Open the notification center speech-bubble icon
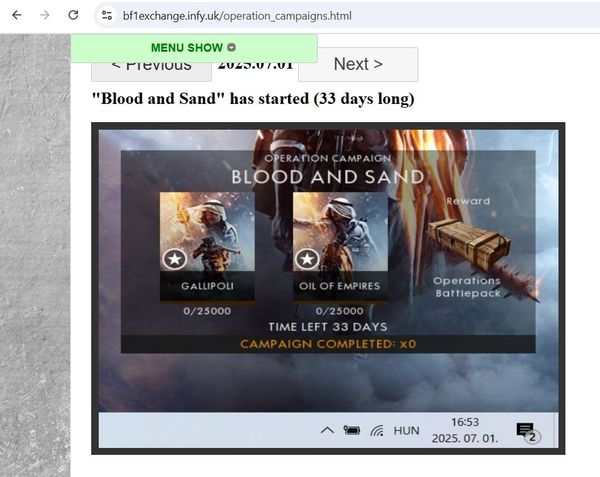Image resolution: width=600 pixels, height=477 pixels. click(x=526, y=431)
